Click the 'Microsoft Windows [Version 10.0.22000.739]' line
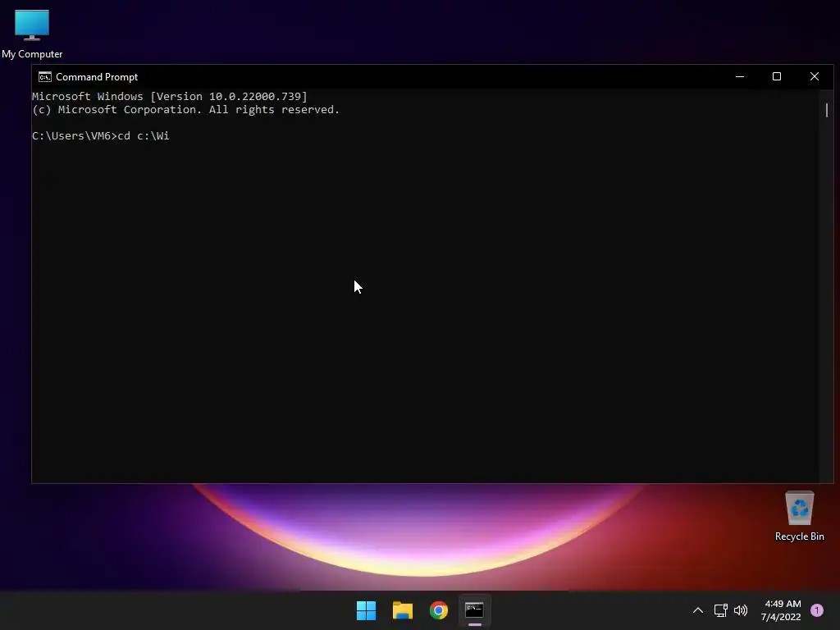The height and width of the screenshot is (630, 840). point(170,97)
